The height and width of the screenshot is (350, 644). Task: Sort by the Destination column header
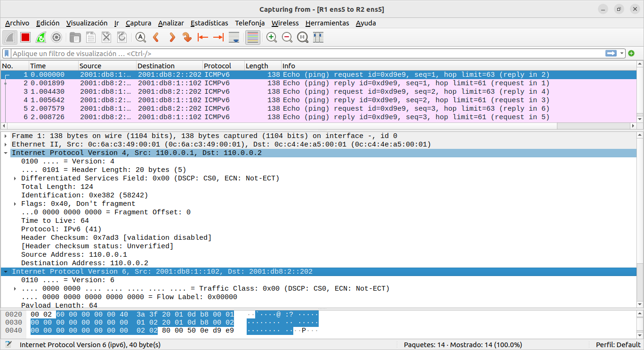coord(169,66)
